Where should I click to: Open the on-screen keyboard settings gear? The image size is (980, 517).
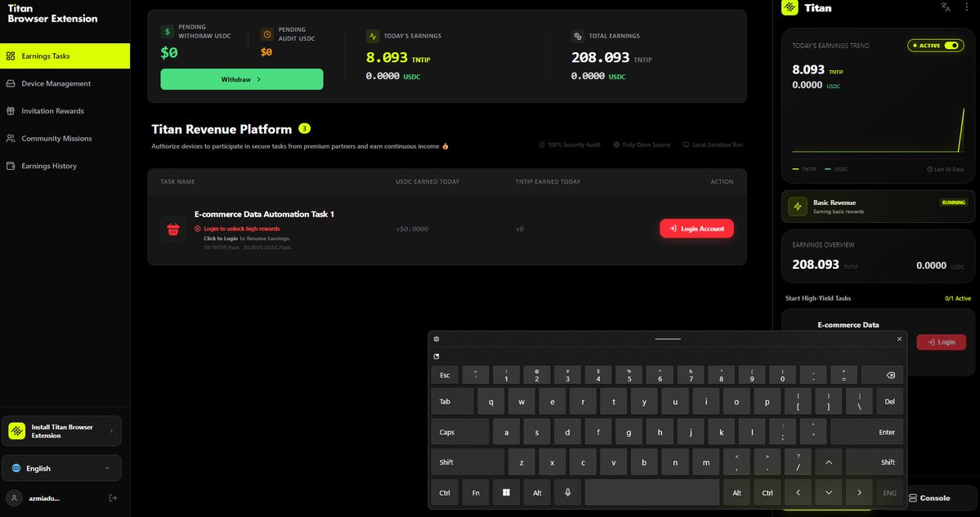click(436, 339)
